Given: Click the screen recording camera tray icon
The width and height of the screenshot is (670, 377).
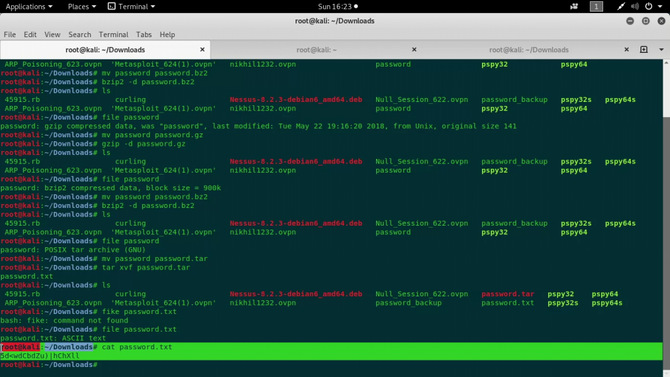Looking at the screenshot, I should pos(574,6).
